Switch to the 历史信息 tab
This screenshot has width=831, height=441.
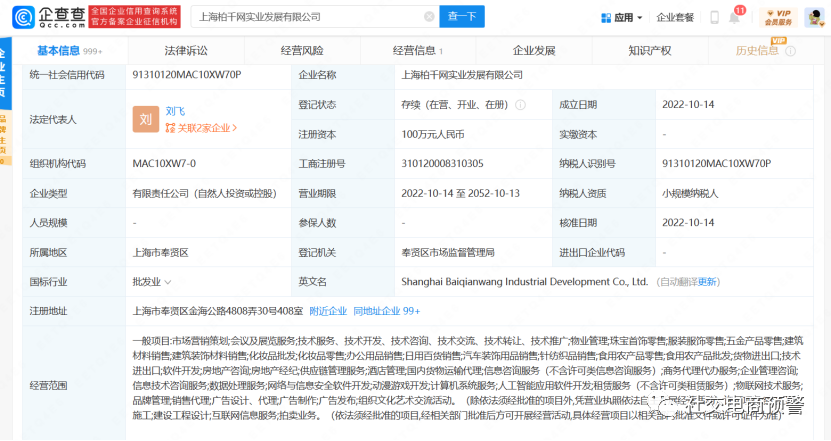tap(757, 51)
